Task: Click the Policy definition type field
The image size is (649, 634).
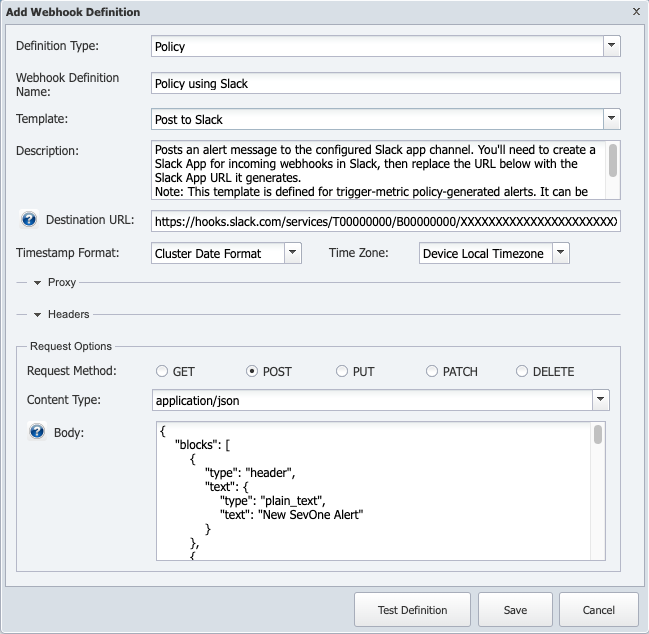Action: pyautogui.click(x=377, y=46)
